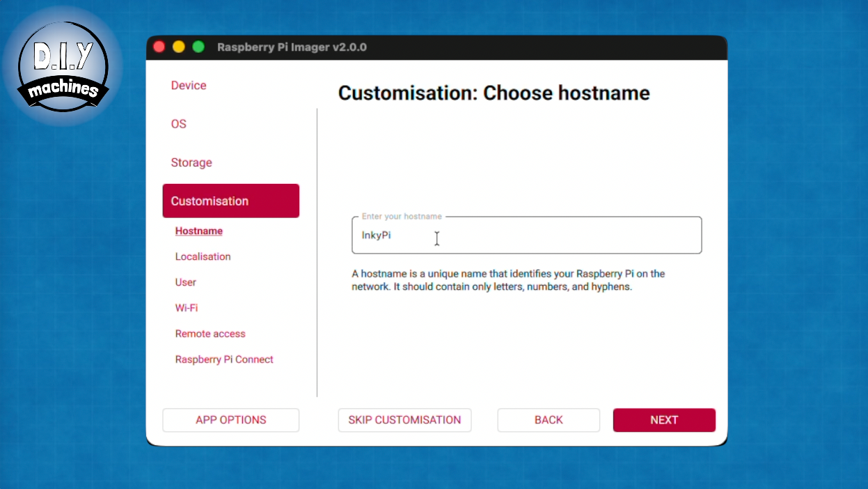Open the User customisation section

coord(186,282)
